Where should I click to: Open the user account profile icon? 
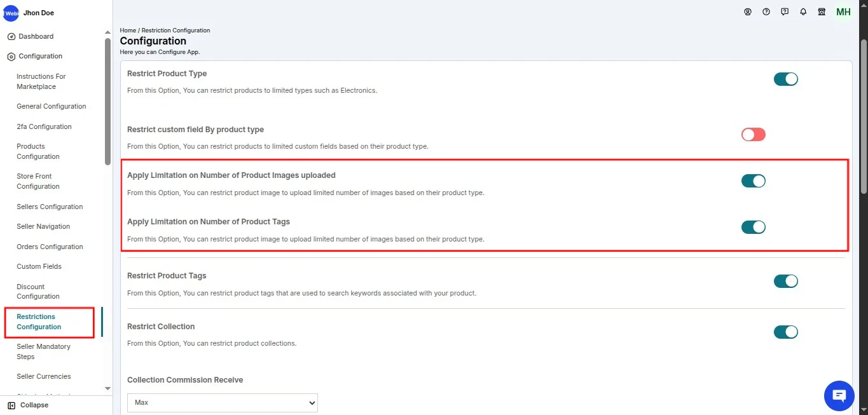point(748,11)
